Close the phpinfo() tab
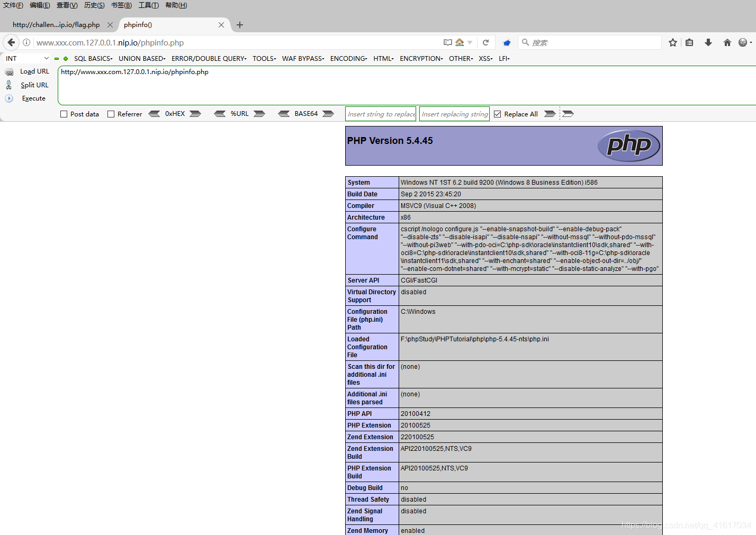Screen dimensions: 756x535 click(x=221, y=25)
